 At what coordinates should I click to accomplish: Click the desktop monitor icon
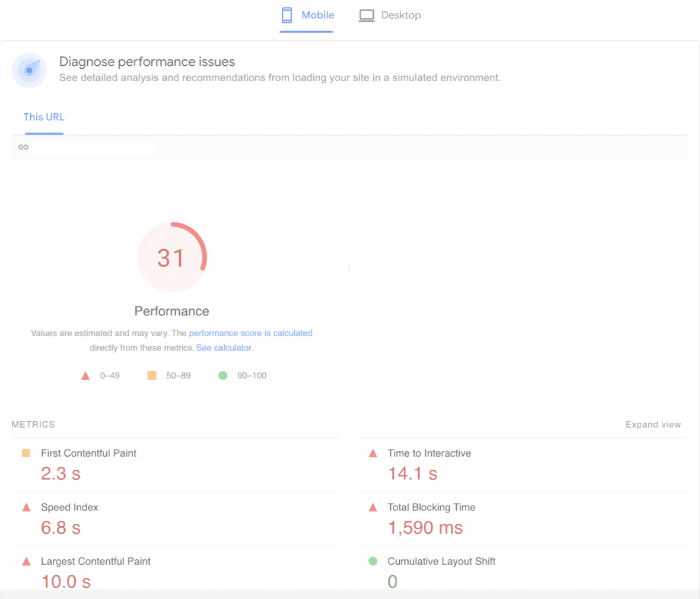[367, 15]
